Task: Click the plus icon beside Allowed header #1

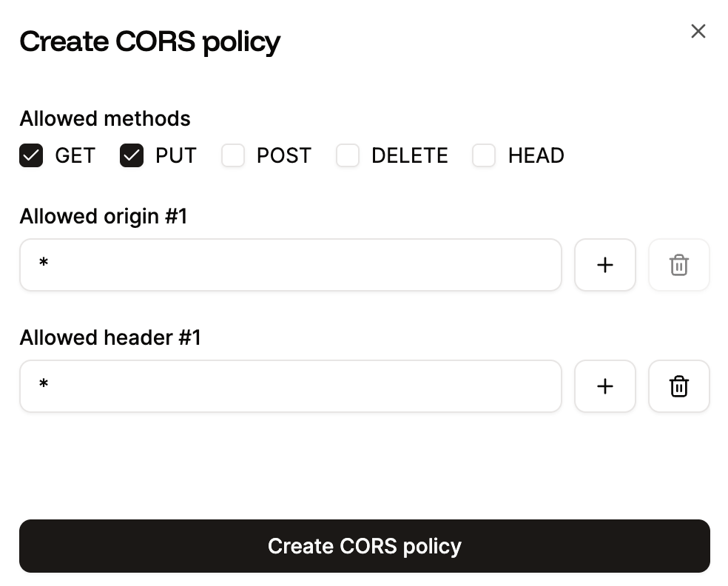Action: pyautogui.click(x=604, y=385)
